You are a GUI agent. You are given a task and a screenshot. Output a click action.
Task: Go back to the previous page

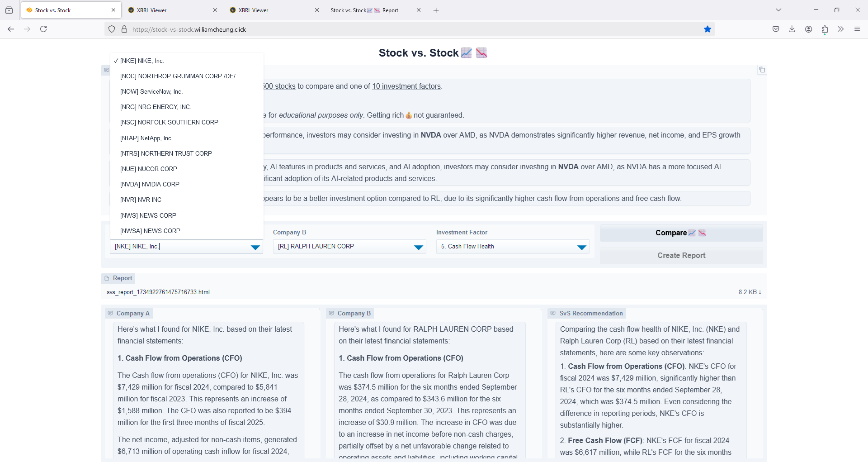coord(11,29)
